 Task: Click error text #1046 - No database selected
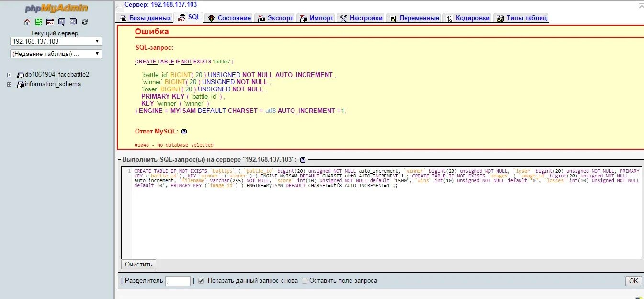(x=174, y=145)
